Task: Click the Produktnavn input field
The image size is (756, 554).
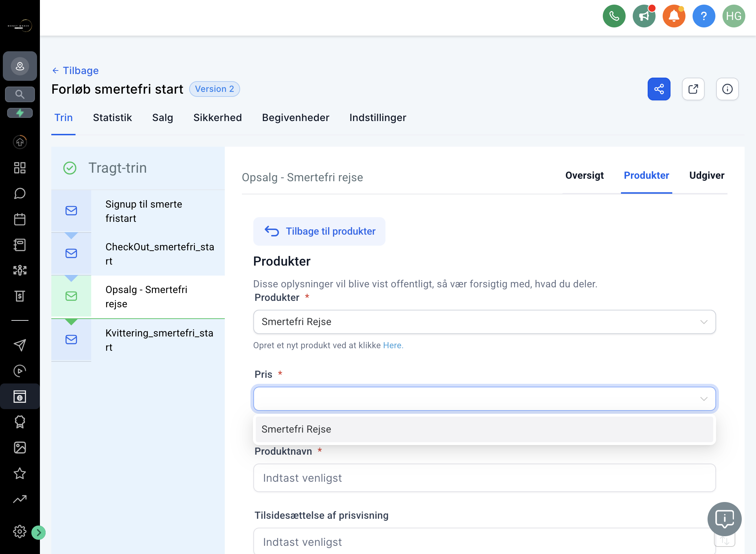Action: 485,478
